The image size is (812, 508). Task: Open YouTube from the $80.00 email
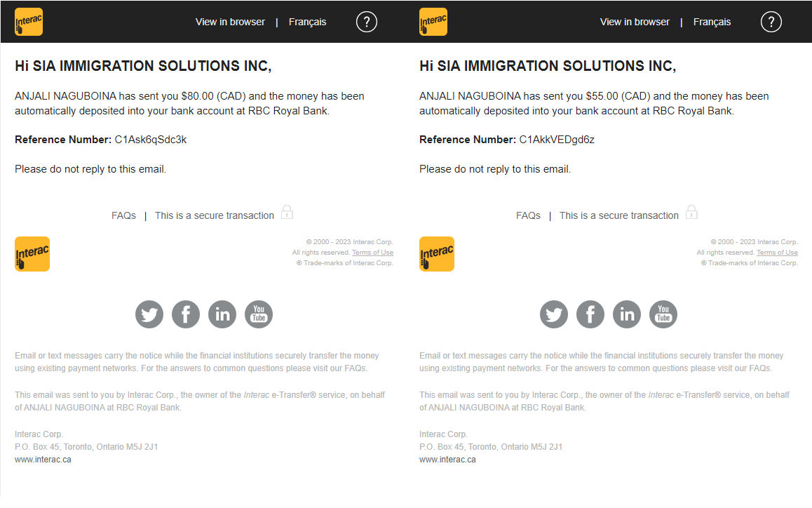coord(259,314)
